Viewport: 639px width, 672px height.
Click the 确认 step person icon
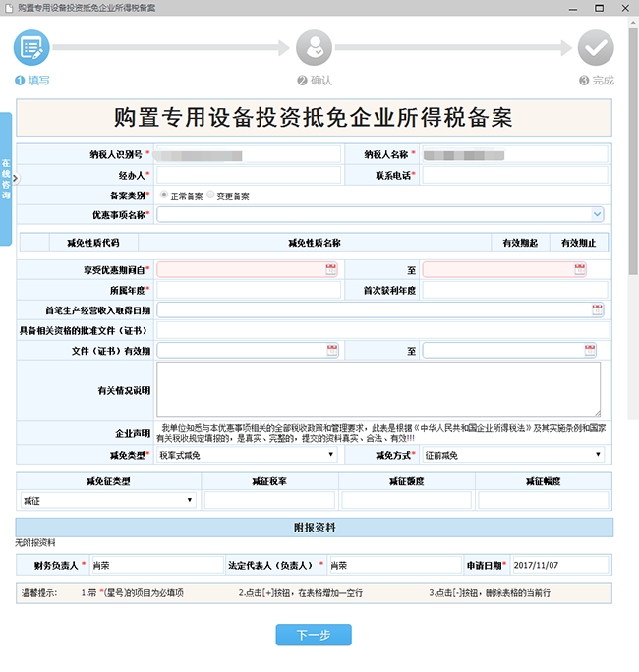[x=315, y=47]
